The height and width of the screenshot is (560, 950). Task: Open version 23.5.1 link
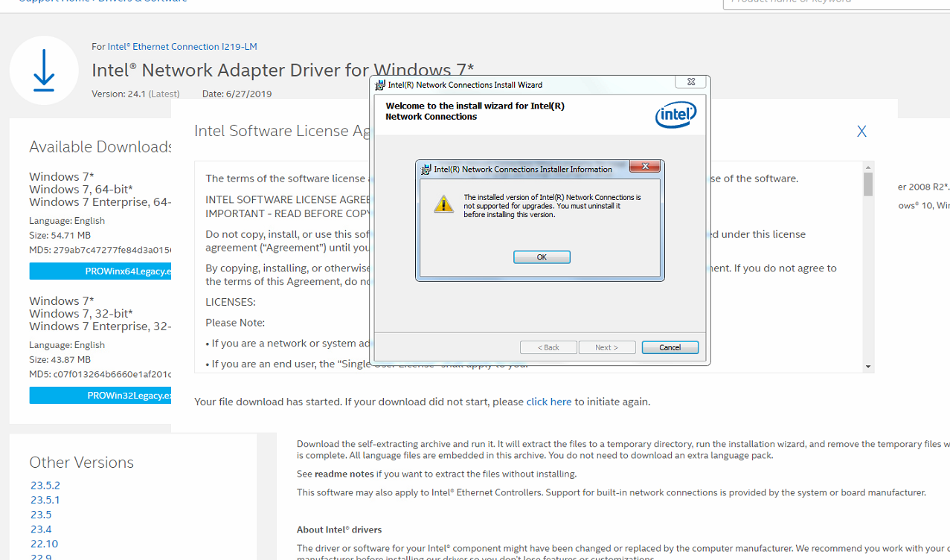point(45,500)
